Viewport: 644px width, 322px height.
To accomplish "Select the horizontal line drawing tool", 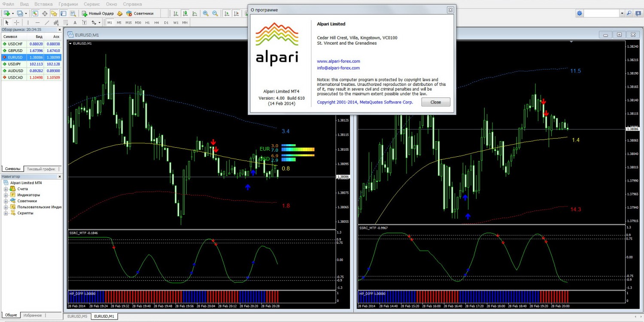I will pyautogui.click(x=37, y=22).
